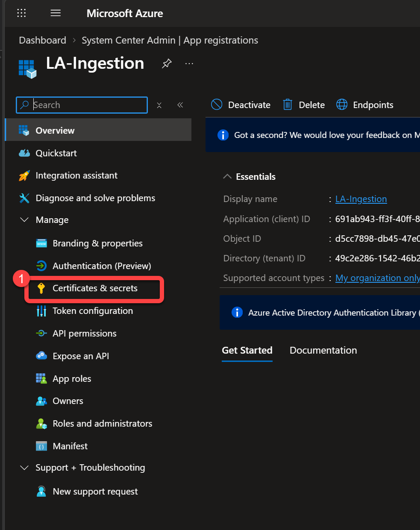Screen dimensions: 420x530
Task: Click the Roles and administrators icon
Action: [x=41, y=424]
